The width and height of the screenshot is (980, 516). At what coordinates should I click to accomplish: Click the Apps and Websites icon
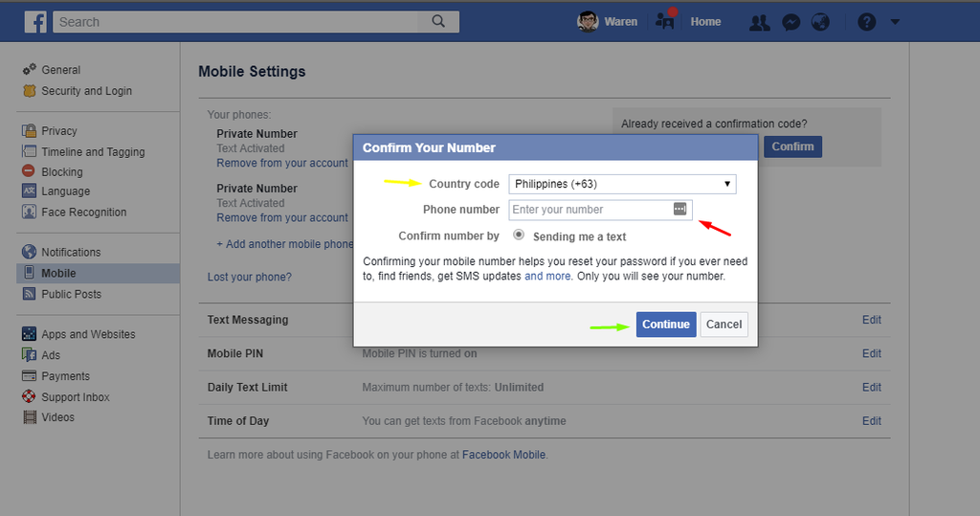30,334
